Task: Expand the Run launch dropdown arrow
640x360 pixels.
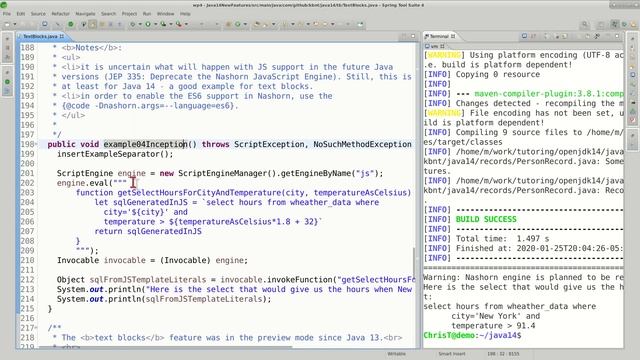Action: tap(156, 24)
